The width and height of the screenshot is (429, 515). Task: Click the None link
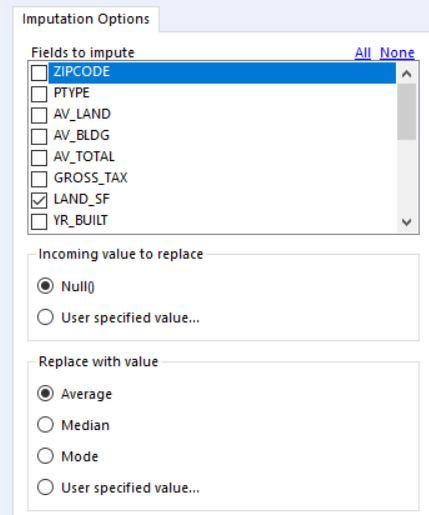[397, 53]
